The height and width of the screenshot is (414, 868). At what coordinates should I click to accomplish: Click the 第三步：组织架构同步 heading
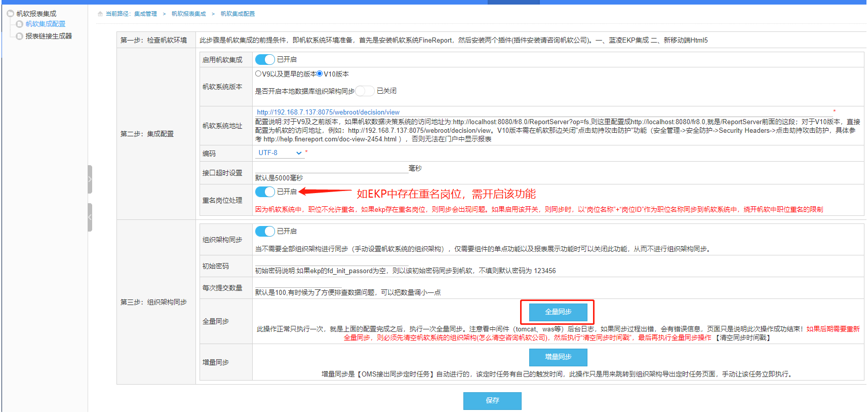(154, 302)
